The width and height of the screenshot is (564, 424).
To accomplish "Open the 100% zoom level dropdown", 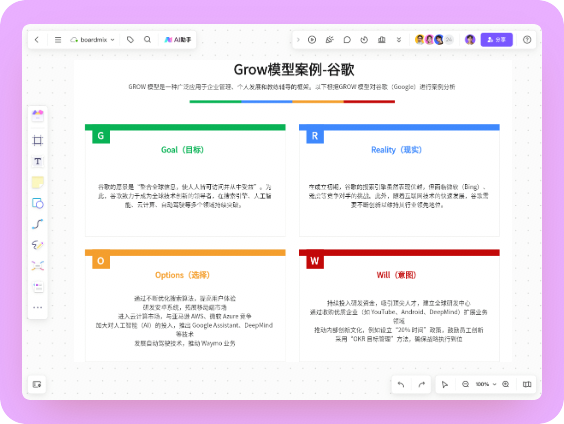I will click(486, 384).
